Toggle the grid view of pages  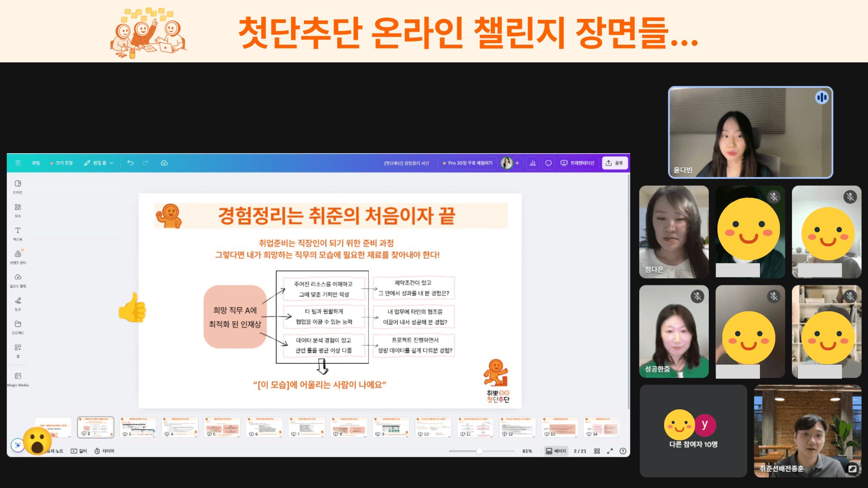pos(597,451)
